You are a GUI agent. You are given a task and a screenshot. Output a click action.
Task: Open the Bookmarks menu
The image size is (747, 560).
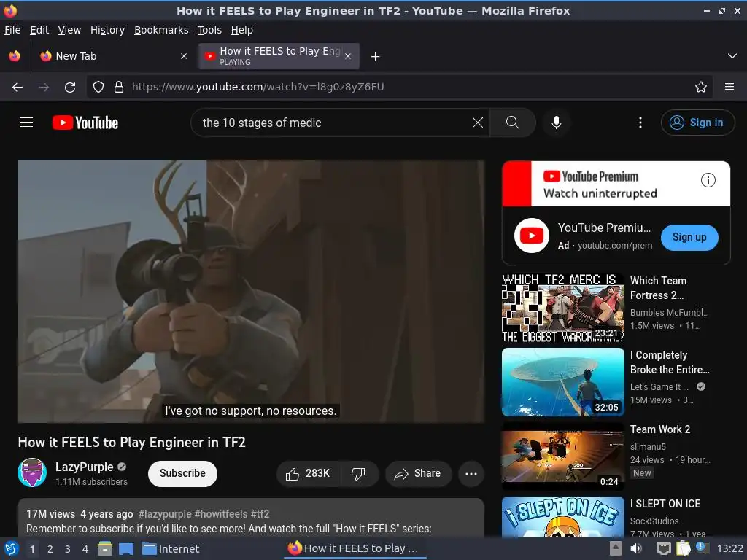point(161,30)
